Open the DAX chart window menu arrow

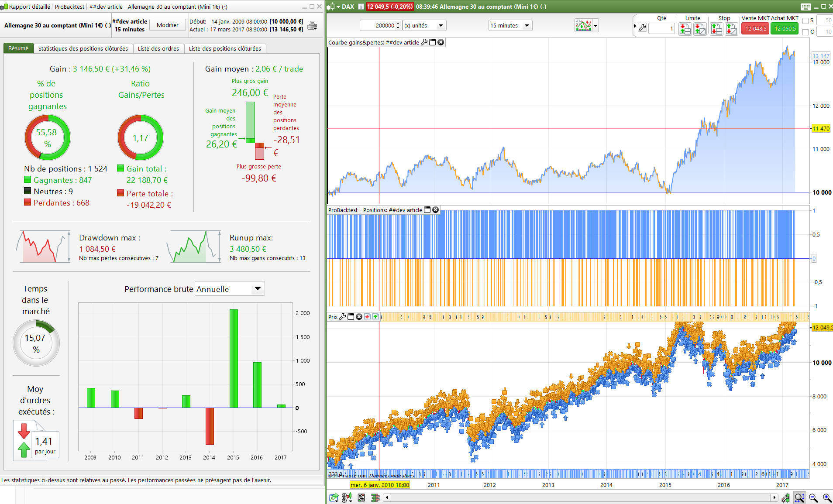pos(338,7)
